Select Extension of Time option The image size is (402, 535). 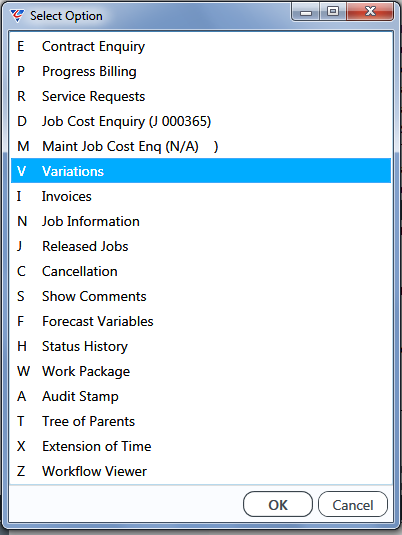[201, 446]
